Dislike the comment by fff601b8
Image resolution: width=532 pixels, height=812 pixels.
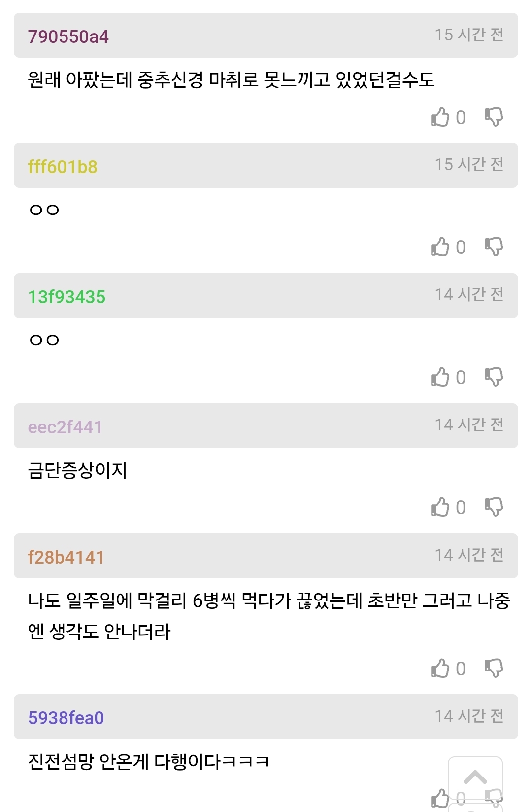coord(494,247)
